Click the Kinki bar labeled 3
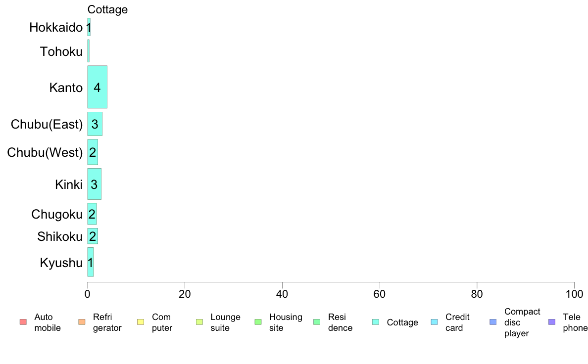The image size is (588, 364). [x=94, y=184]
